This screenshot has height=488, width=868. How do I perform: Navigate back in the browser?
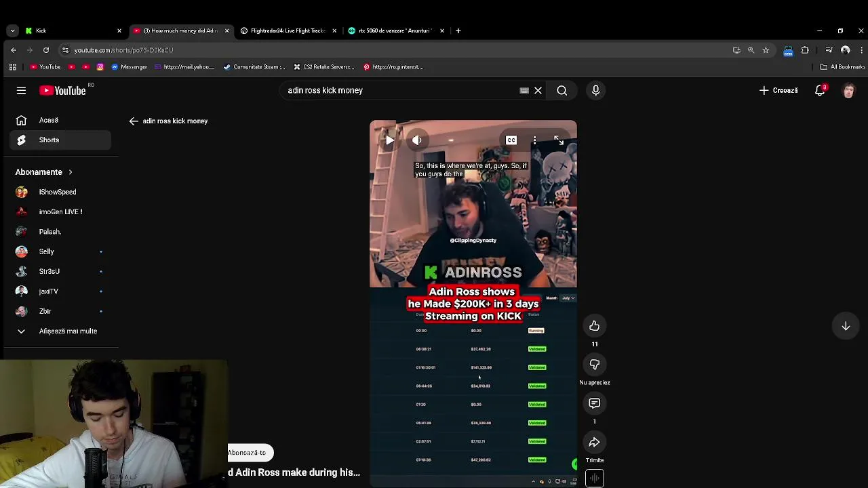13,50
